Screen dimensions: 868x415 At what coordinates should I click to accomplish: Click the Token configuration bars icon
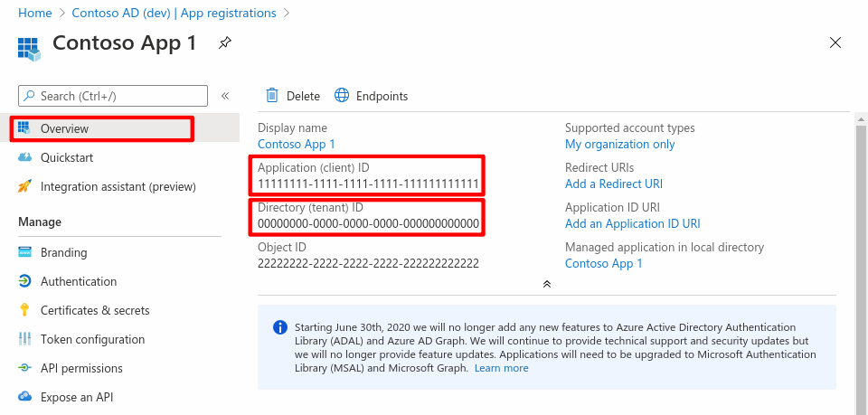coord(25,339)
